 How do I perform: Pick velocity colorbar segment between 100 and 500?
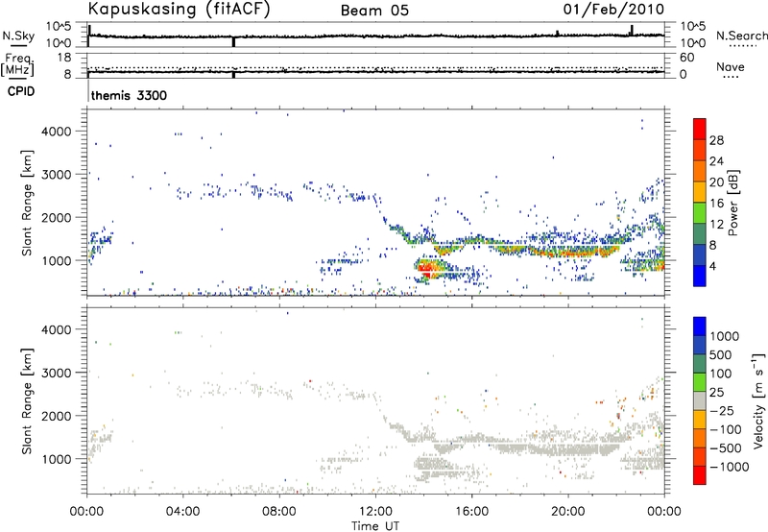[x=700, y=363]
